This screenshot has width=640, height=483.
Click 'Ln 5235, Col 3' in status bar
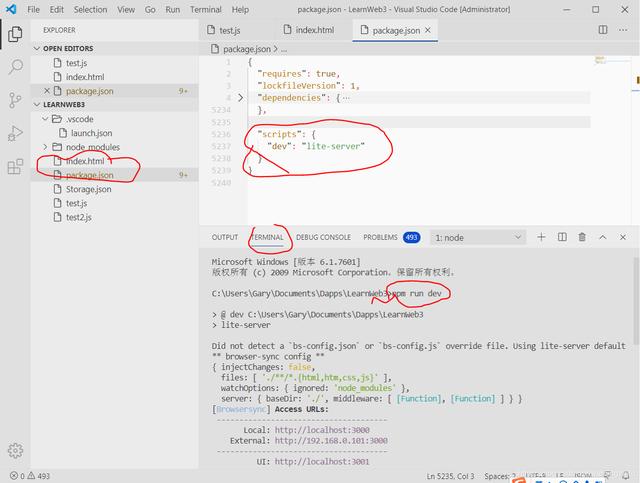tap(451, 476)
